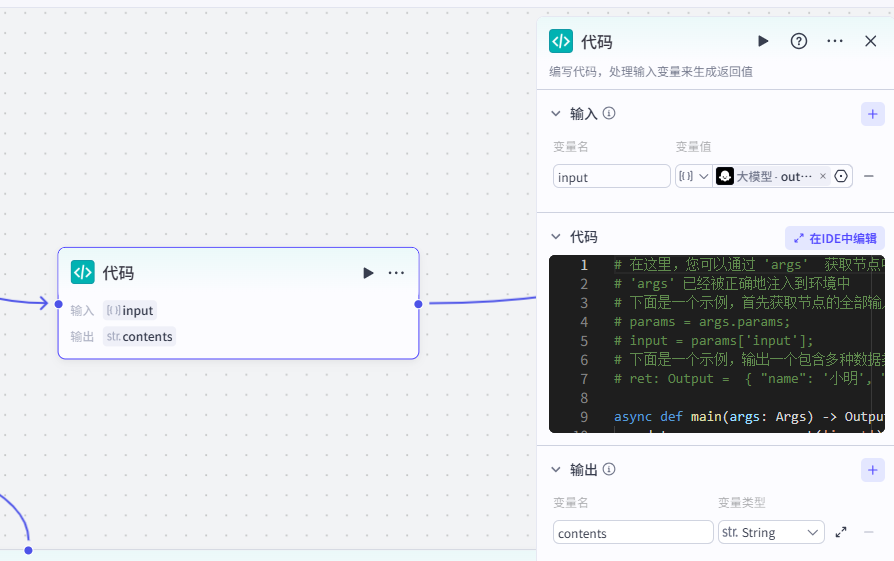Click the connection port at canvas bottom
Viewport: 894px width, 561px height.
(29, 550)
